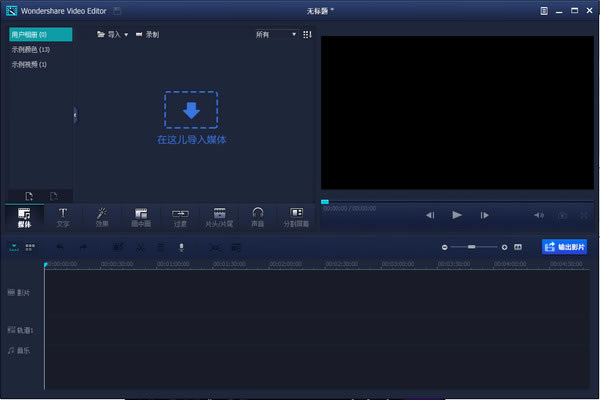Click the 音乐 music track label
The image size is (600, 400).
[x=19, y=350]
